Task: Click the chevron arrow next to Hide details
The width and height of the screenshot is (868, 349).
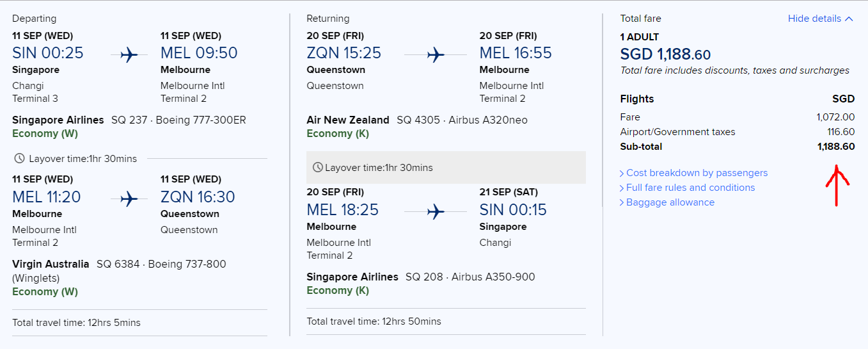Action: (x=849, y=19)
